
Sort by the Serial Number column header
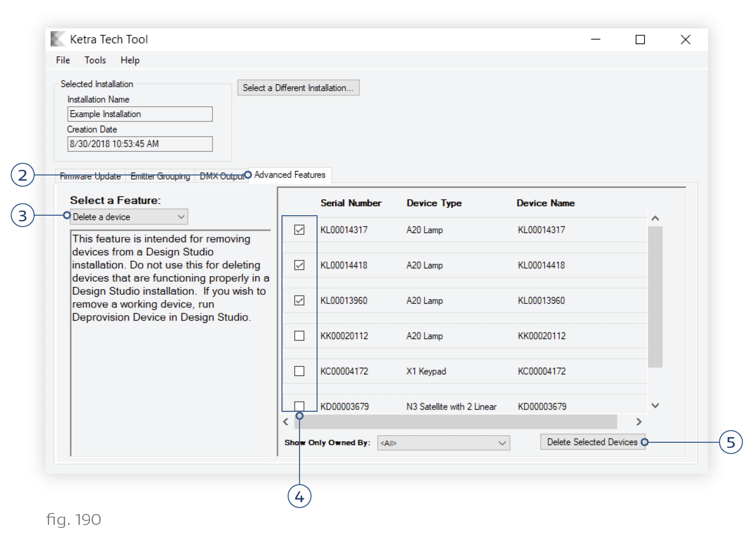351,203
